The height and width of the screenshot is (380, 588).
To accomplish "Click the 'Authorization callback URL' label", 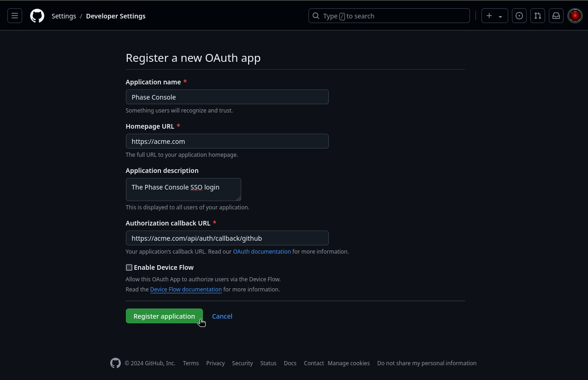I will (x=168, y=223).
